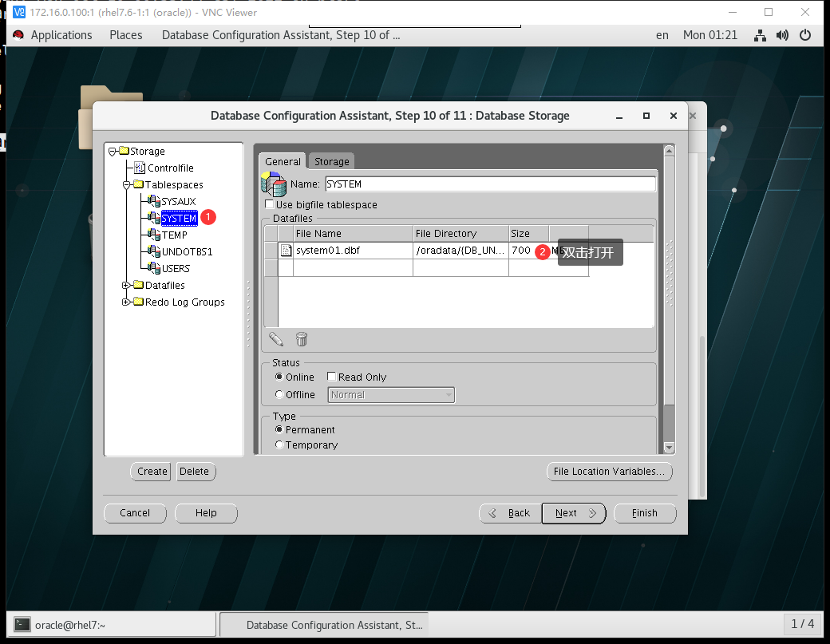Click the tablespace icon beside Name field
This screenshot has width=830, height=644.
click(x=274, y=184)
